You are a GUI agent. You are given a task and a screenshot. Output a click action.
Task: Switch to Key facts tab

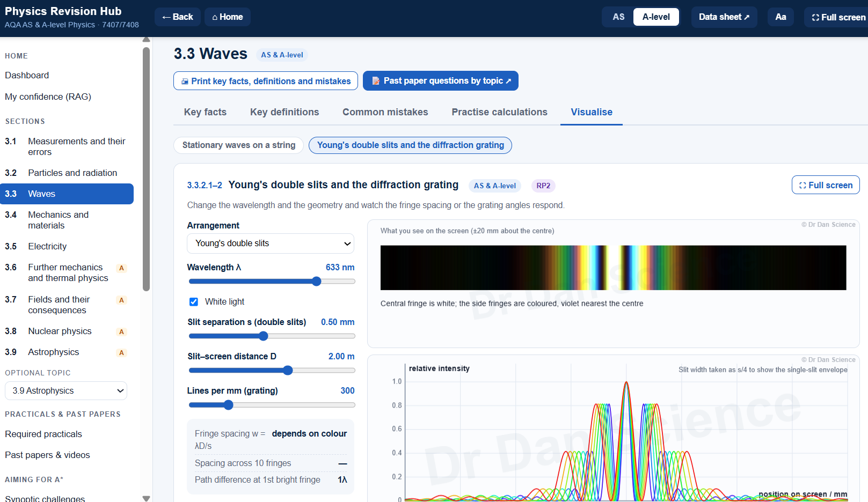tap(205, 112)
